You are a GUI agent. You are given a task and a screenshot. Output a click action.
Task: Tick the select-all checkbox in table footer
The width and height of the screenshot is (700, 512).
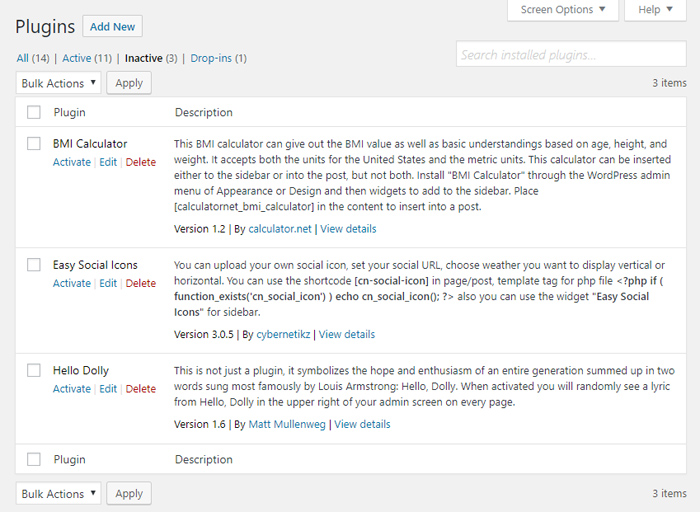34,459
